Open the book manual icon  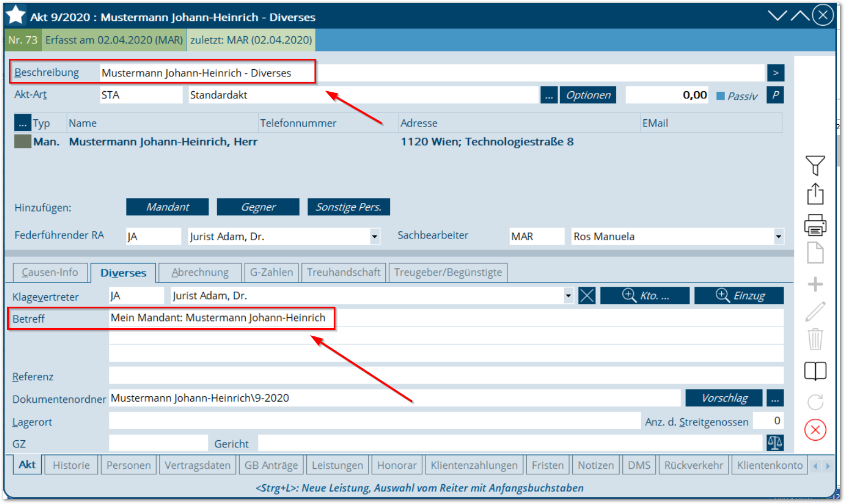pyautogui.click(x=815, y=371)
